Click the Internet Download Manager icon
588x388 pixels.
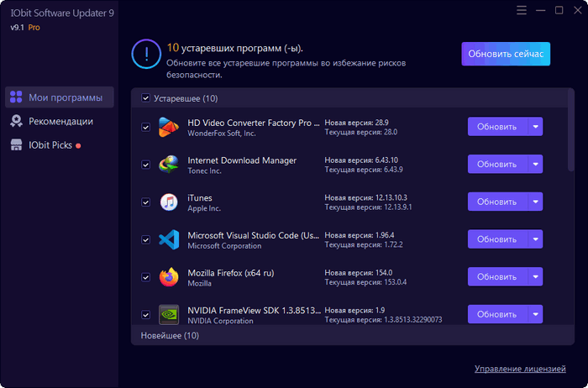point(168,165)
